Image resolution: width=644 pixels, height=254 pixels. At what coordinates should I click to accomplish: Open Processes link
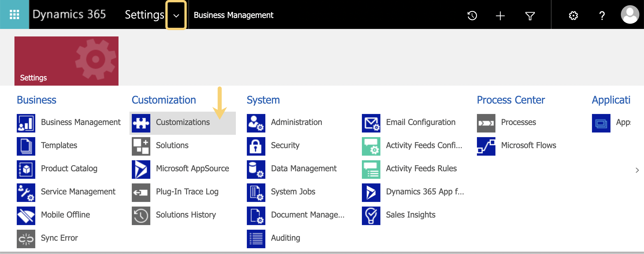coord(519,122)
